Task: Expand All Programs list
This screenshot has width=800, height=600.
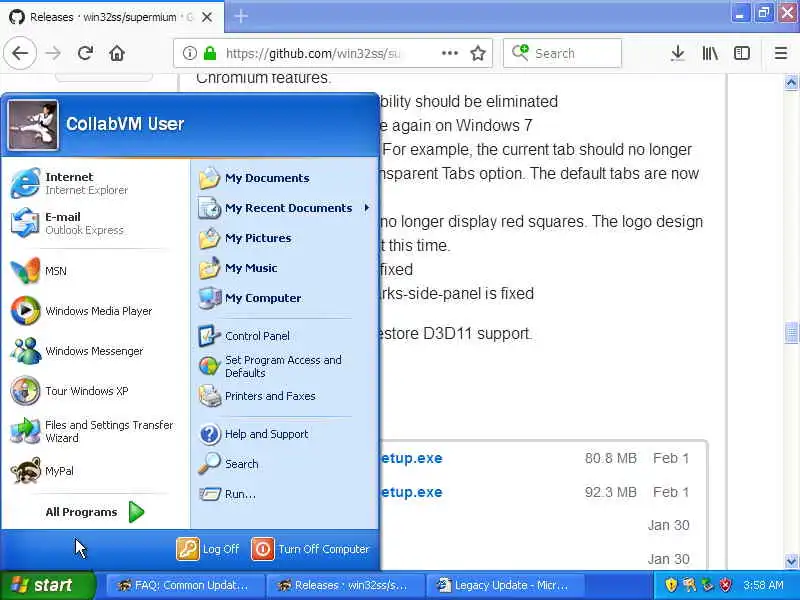Action: [95, 512]
